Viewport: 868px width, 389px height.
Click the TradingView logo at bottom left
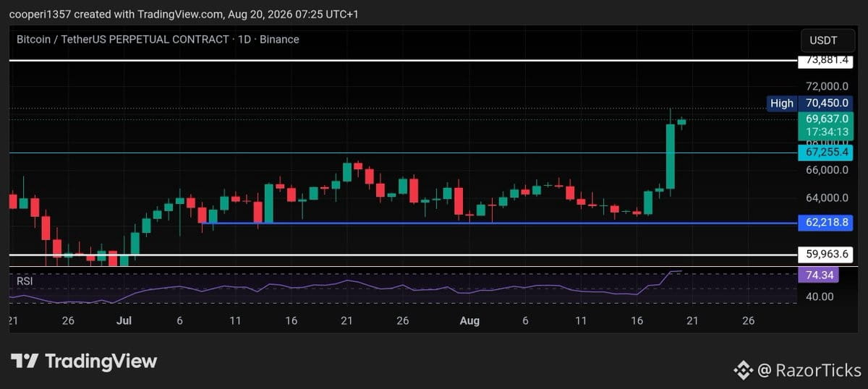tap(84, 362)
